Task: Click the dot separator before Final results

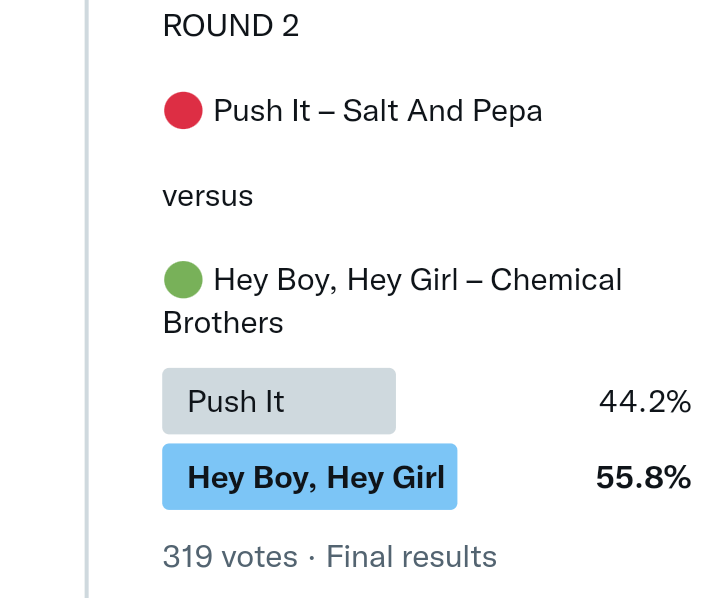Action: 312,557
